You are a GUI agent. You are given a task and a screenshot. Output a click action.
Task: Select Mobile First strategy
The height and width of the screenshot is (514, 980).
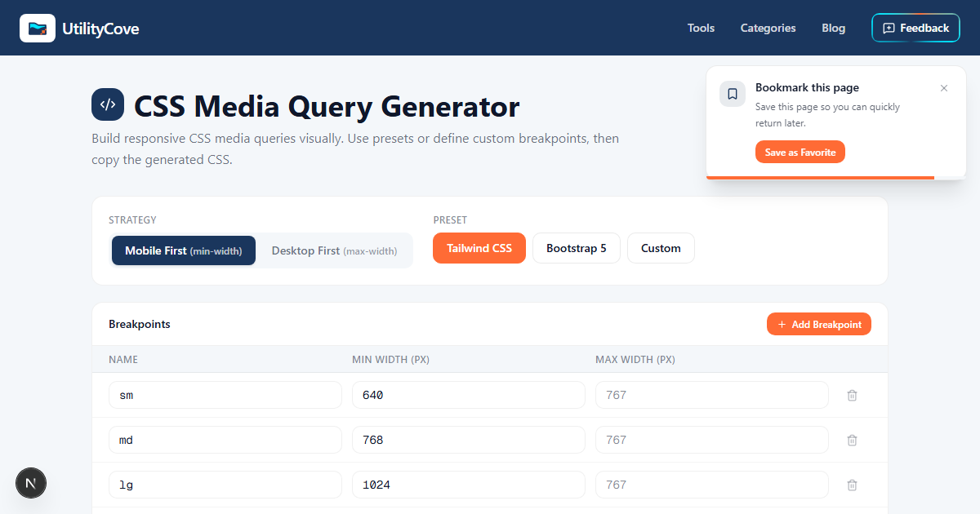tap(184, 250)
